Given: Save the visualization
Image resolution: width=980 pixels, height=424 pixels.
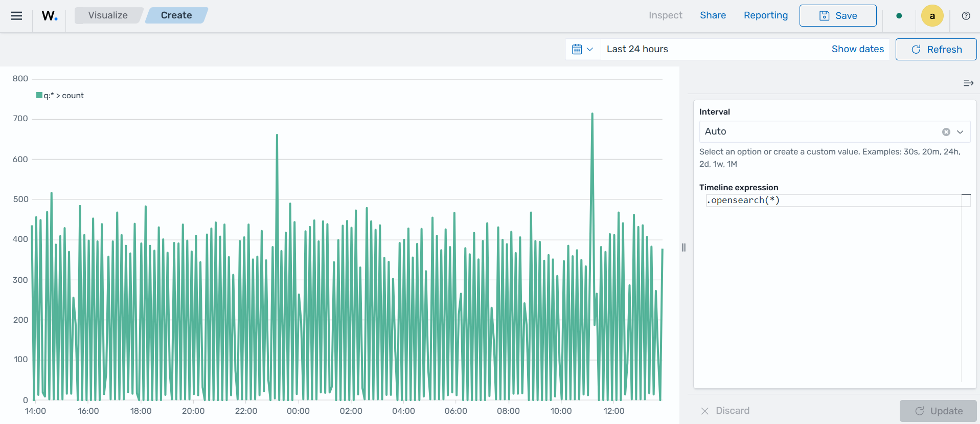Looking at the screenshot, I should click(x=838, y=16).
